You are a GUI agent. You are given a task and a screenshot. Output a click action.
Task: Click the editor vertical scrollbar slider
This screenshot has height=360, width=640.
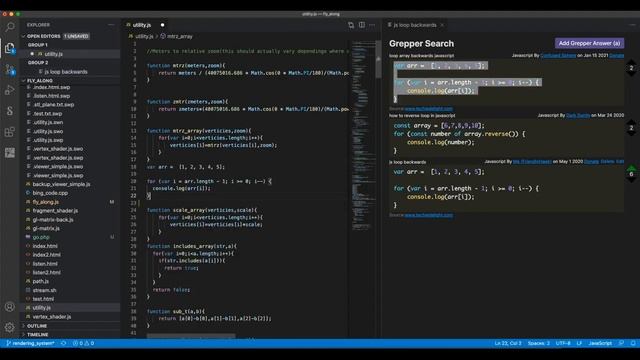click(x=378, y=59)
